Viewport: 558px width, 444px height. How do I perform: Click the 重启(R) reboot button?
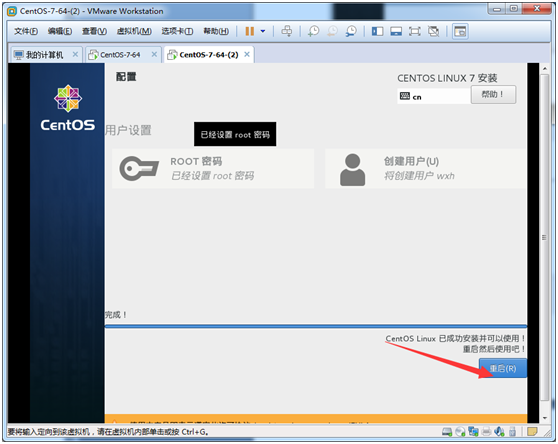[x=503, y=368]
